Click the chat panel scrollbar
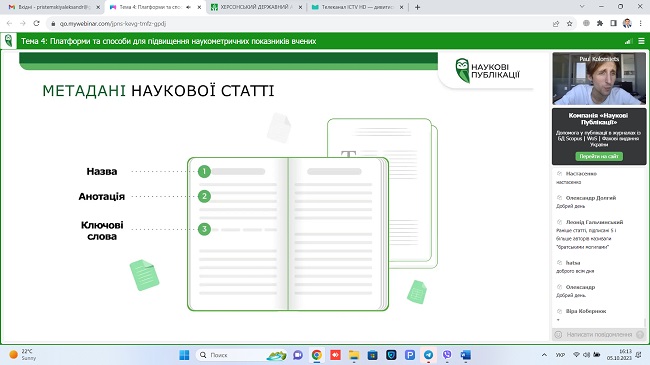This screenshot has height=365, width=650. [x=645, y=322]
